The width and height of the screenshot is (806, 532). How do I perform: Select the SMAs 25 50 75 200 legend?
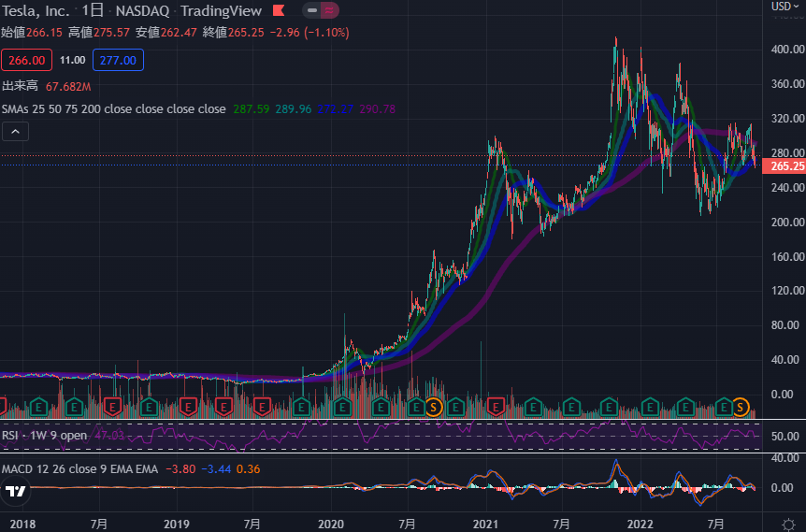(x=113, y=109)
